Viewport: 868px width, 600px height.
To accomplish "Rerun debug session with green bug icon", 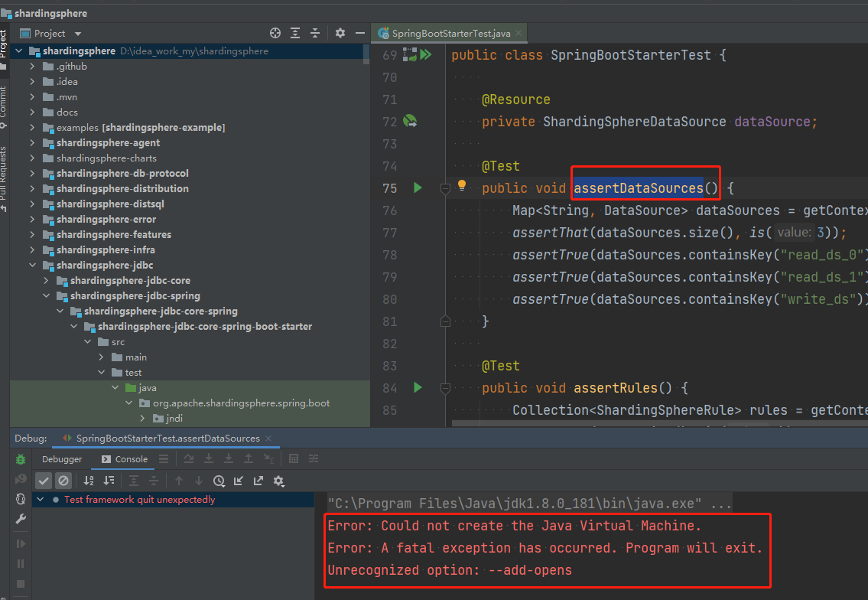I will [21, 458].
